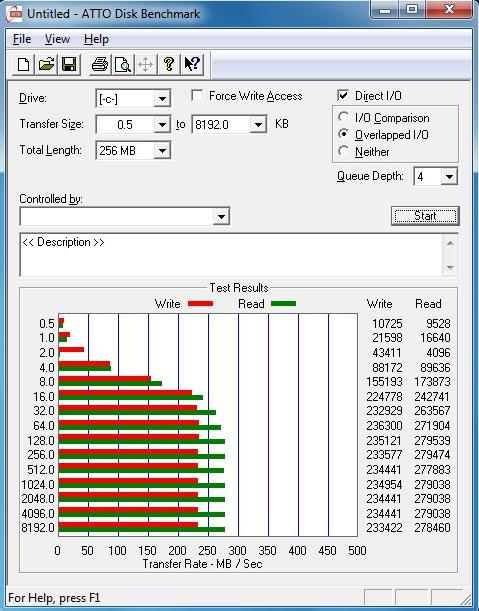Screen dimensions: 479x611
Task: Click the write value 10725
Action: coord(387,324)
